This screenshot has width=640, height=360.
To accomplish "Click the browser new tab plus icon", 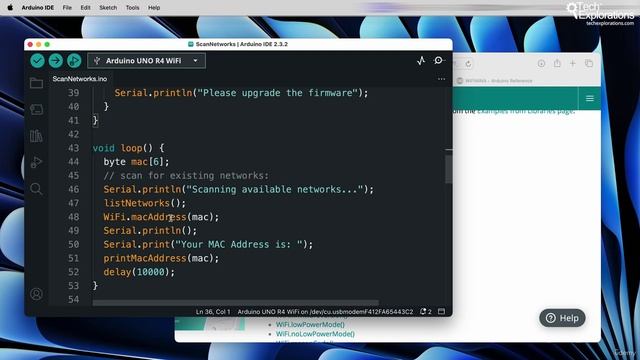I will point(573,63).
